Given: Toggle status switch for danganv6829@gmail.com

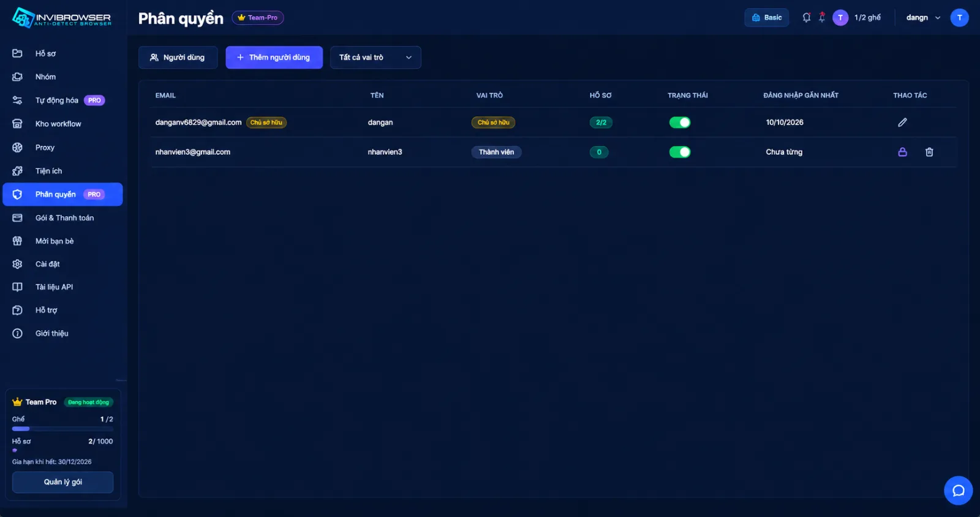Looking at the screenshot, I should coord(680,123).
